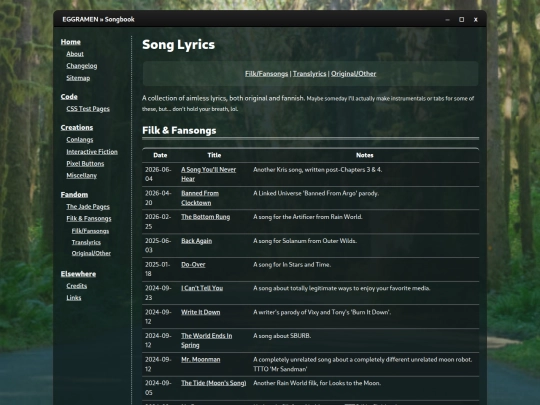Viewport: 540px width, 405px height.
Task: Click note about Artificer from Rain World
Action: click(308, 217)
